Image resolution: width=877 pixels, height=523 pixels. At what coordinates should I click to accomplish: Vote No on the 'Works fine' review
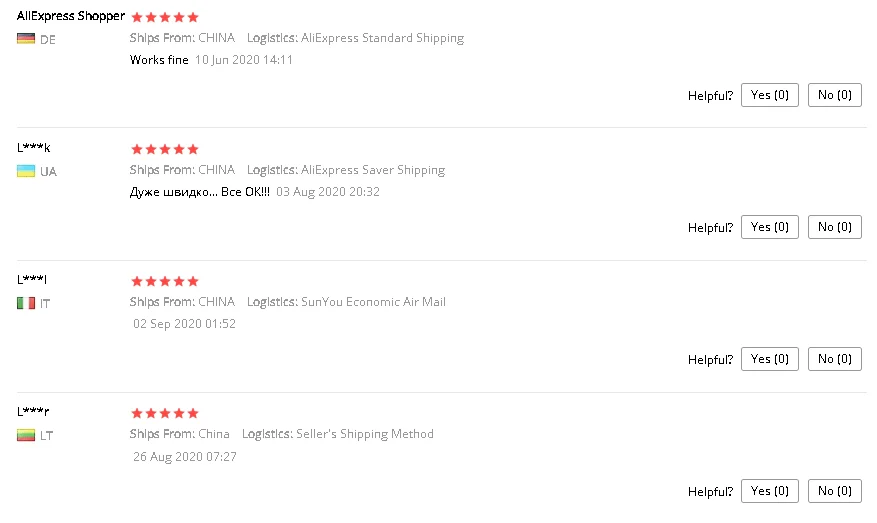[x=834, y=95]
